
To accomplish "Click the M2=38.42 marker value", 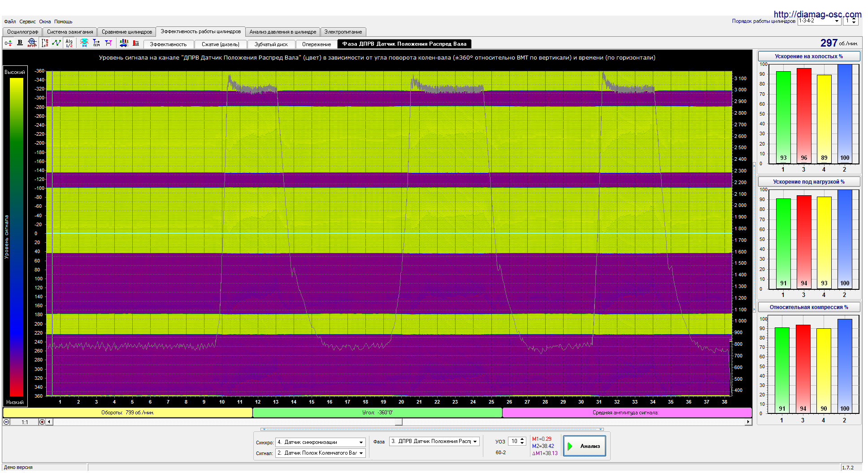I will point(543,446).
